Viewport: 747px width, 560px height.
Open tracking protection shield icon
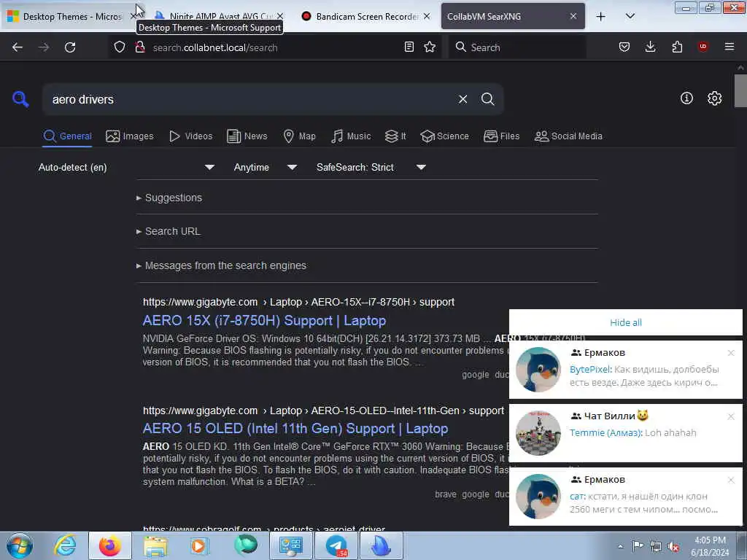click(x=120, y=47)
